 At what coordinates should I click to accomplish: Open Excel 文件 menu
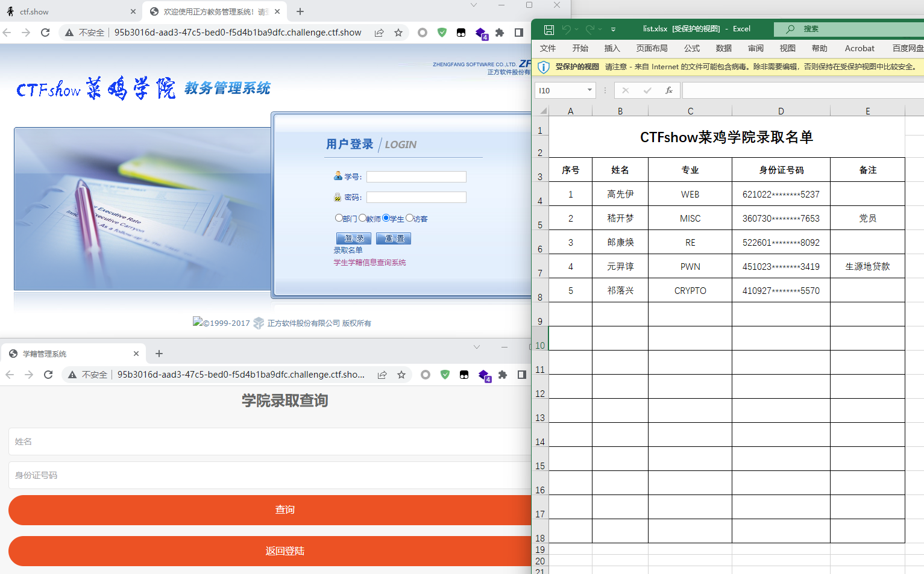coord(548,48)
